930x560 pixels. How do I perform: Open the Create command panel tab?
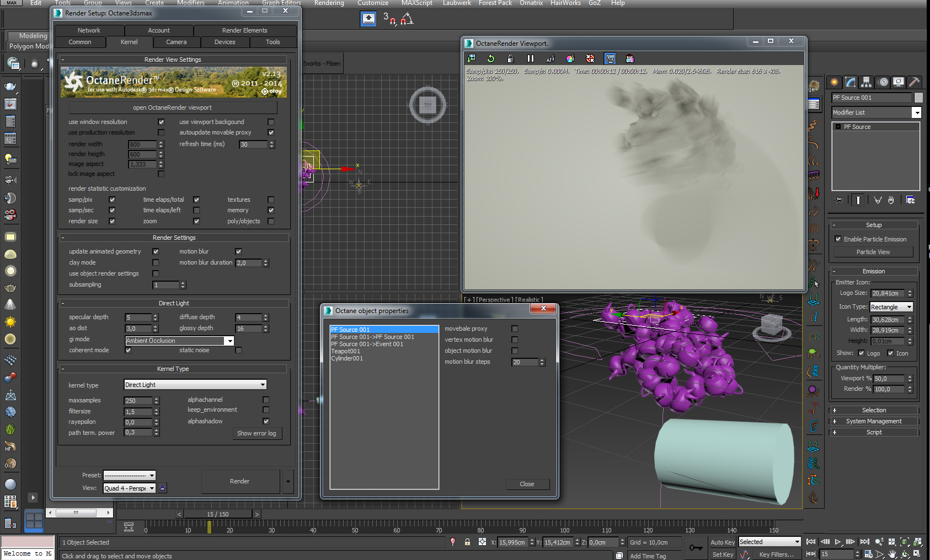pos(834,82)
